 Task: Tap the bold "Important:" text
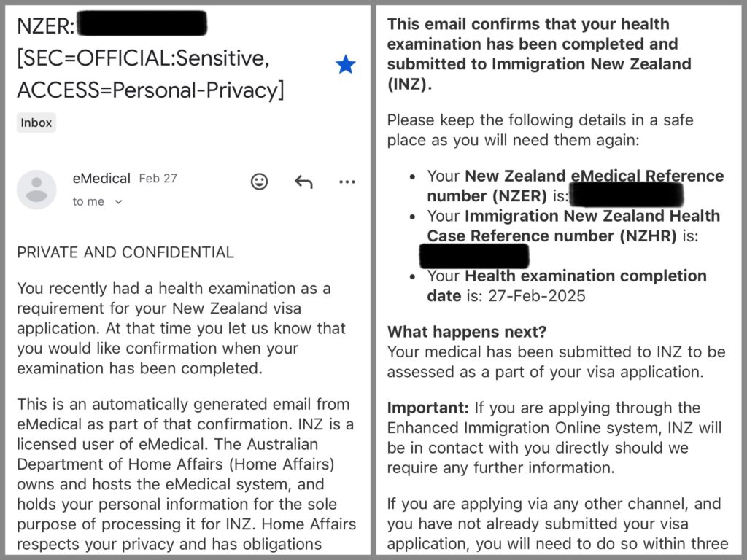tap(428, 408)
